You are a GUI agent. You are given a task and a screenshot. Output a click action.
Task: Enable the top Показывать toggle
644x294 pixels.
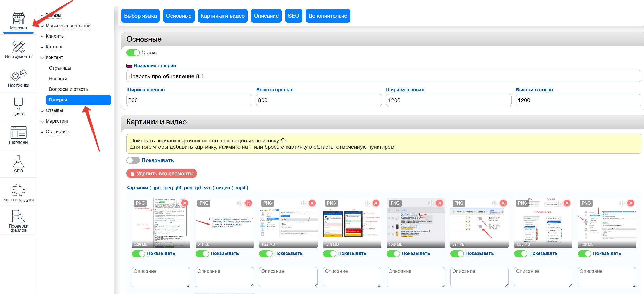[133, 160]
